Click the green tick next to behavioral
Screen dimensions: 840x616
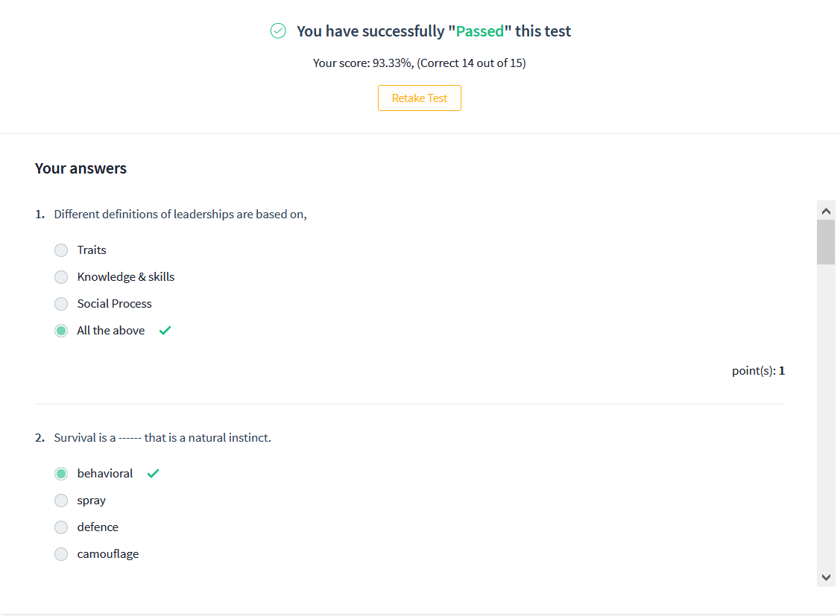pos(153,474)
